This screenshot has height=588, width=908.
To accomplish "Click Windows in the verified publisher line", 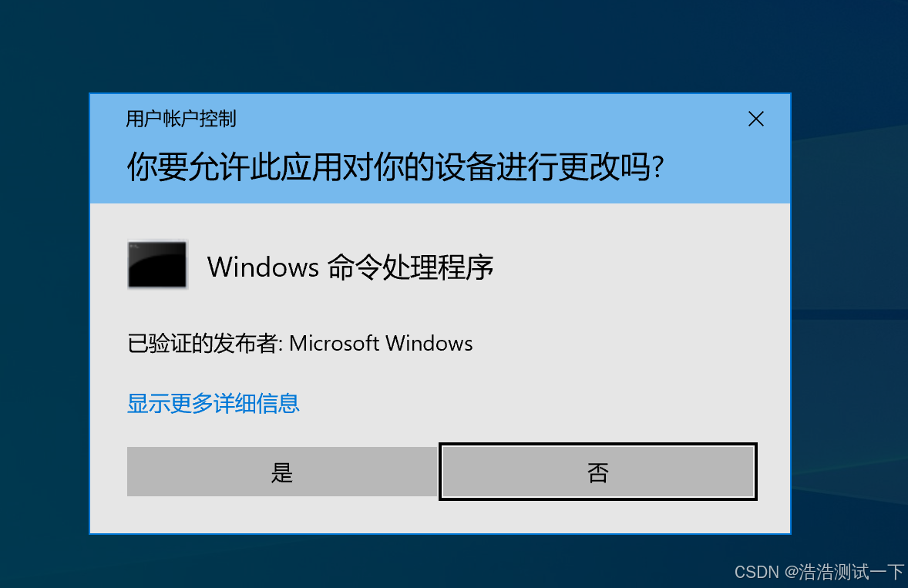I will 429,343.
